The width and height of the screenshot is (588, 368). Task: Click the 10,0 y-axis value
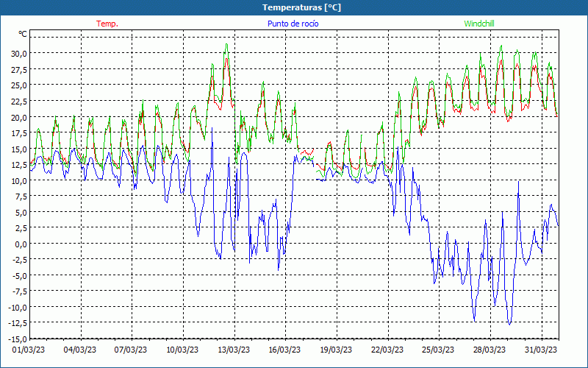pyautogui.click(x=19, y=180)
